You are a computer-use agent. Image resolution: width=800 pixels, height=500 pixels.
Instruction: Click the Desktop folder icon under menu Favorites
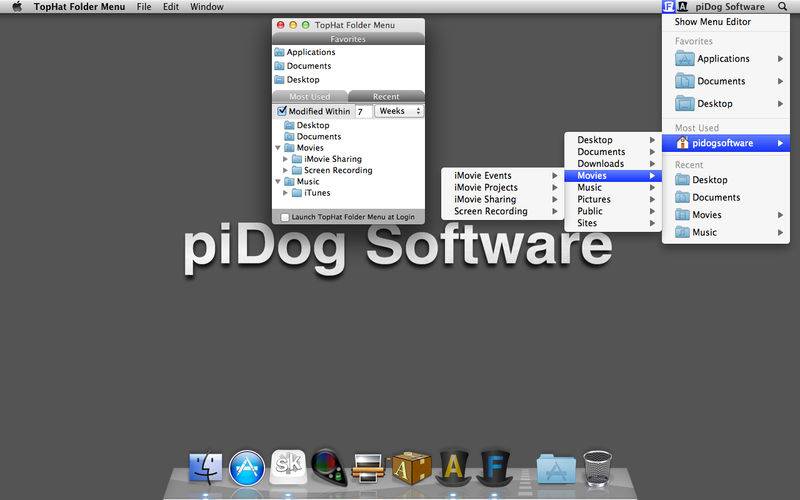[685, 104]
